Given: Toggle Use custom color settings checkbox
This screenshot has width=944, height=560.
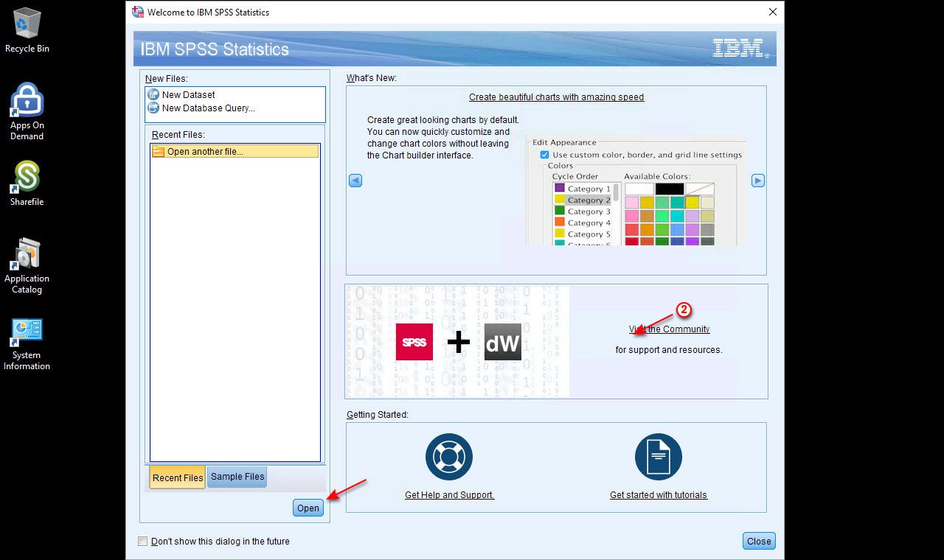Looking at the screenshot, I should tap(544, 155).
